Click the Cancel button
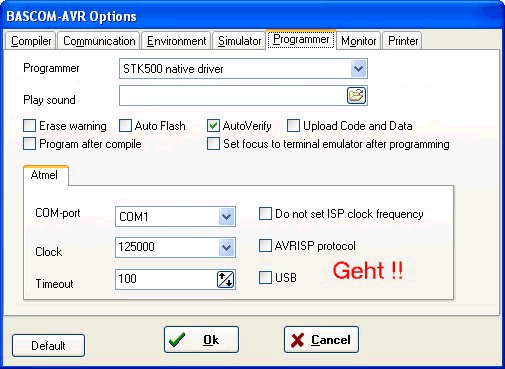Screen dimensions: 505x369 coord(321,340)
